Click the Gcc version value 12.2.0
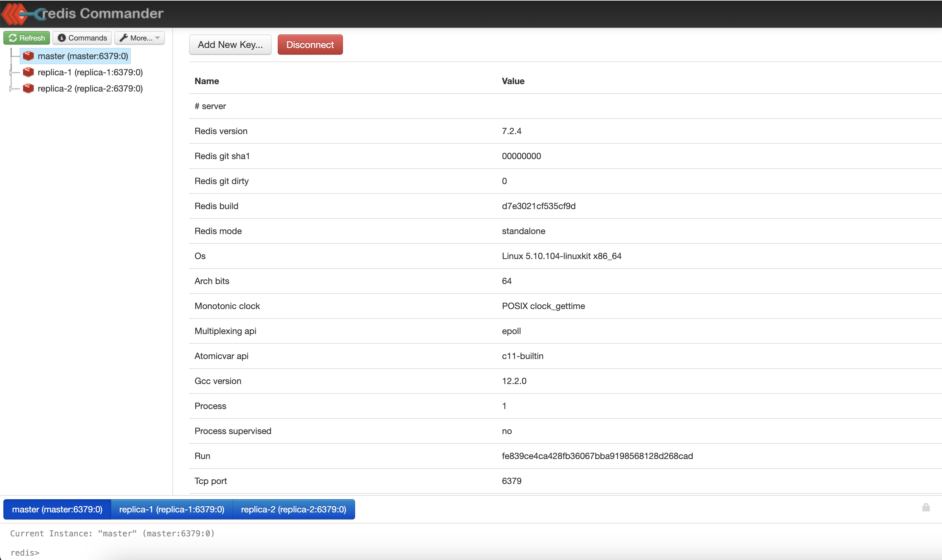The height and width of the screenshot is (560, 942). 514,381
